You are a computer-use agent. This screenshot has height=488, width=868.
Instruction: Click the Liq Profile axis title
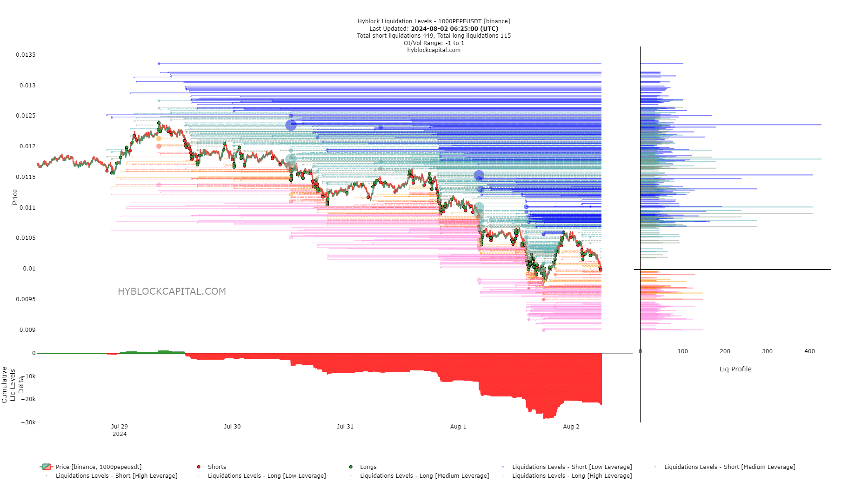[x=735, y=369]
